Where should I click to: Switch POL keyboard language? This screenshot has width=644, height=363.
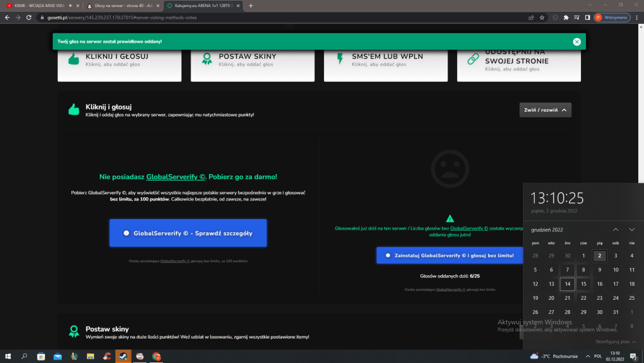point(598,357)
